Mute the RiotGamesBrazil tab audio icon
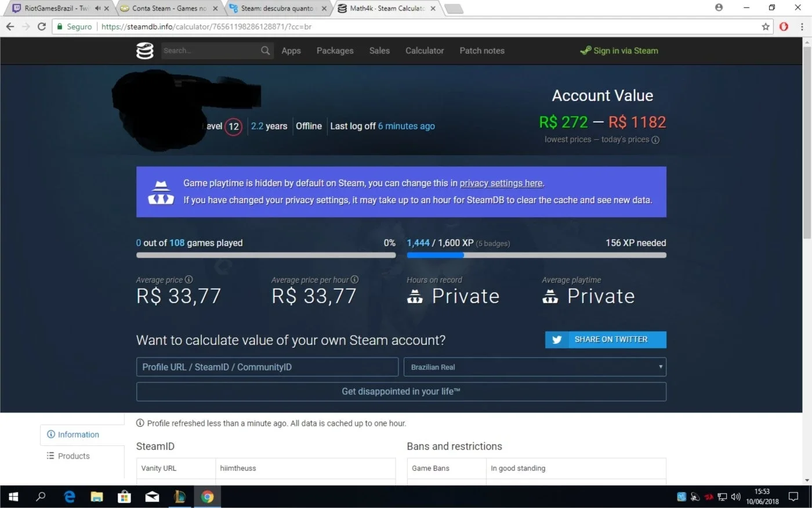 coord(97,8)
